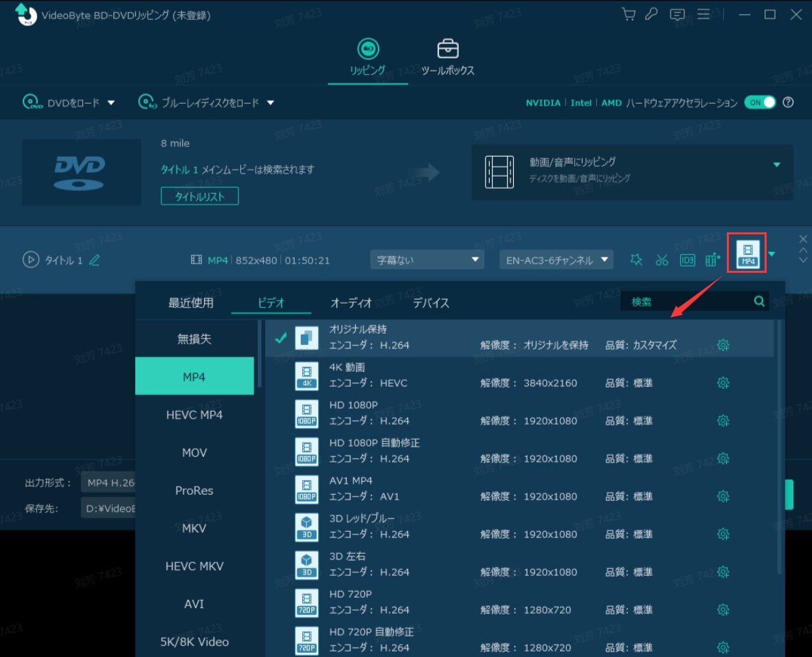Click the 検索 format search field
Screen dimensions: 812x657
click(687, 301)
